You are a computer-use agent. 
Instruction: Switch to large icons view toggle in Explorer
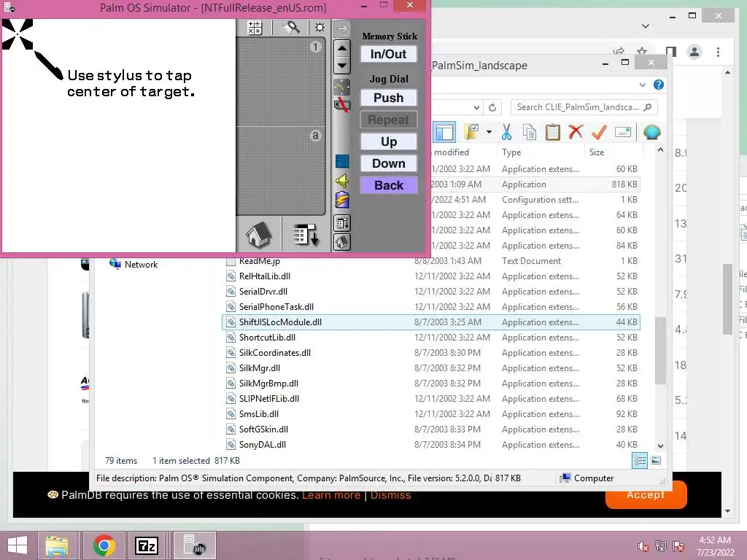(x=656, y=461)
